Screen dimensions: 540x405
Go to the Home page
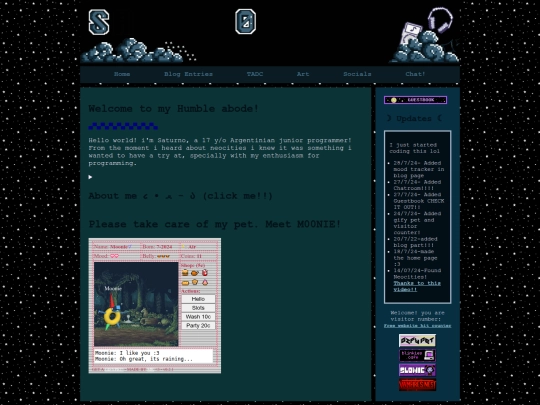click(x=122, y=74)
